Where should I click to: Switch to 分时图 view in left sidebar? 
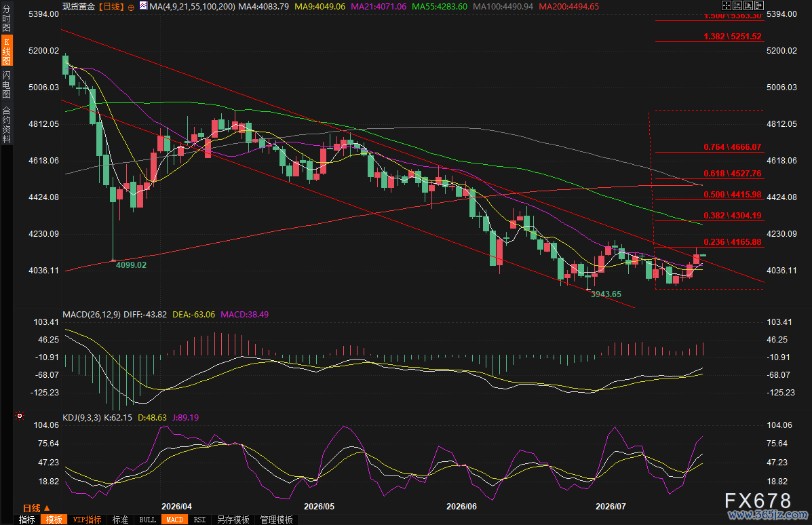tap(6, 18)
